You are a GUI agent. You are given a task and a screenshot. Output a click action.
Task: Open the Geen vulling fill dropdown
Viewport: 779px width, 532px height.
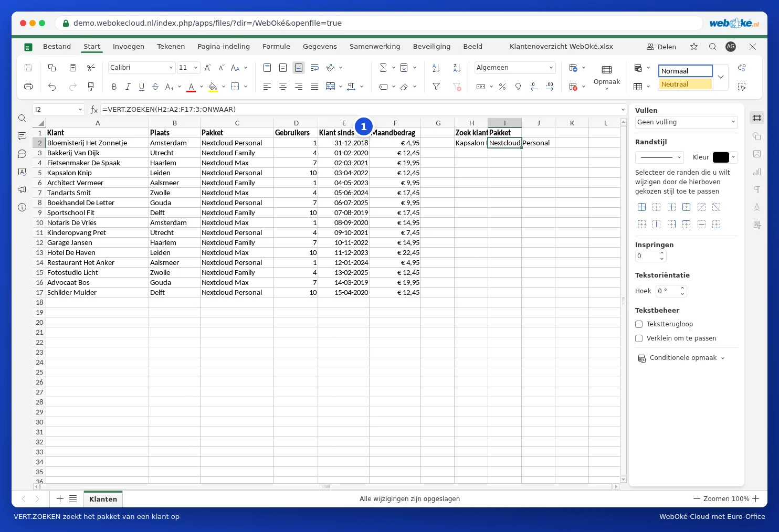coord(686,122)
